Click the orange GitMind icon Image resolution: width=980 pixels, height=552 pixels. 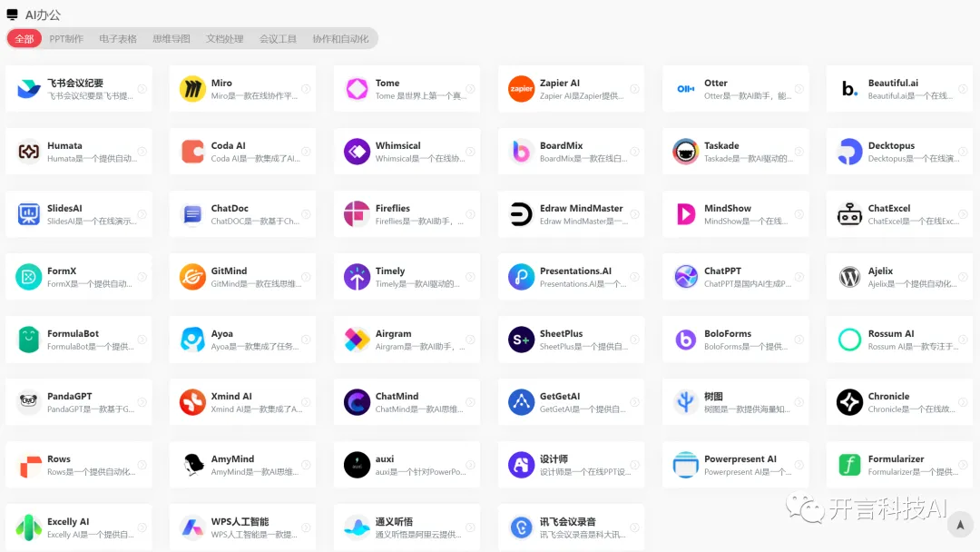[x=192, y=277]
